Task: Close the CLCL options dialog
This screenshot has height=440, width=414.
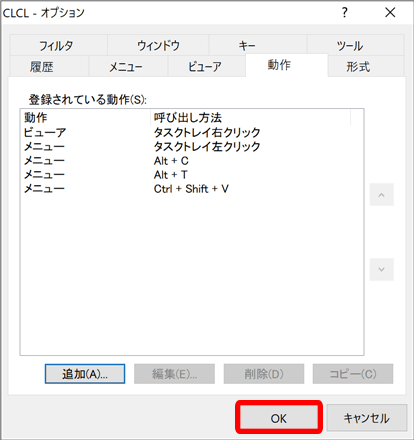Action: (390, 13)
